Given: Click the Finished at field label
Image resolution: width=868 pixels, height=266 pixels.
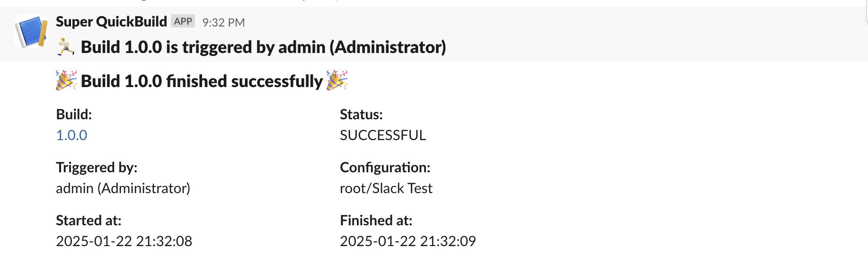Looking at the screenshot, I should point(376,221).
